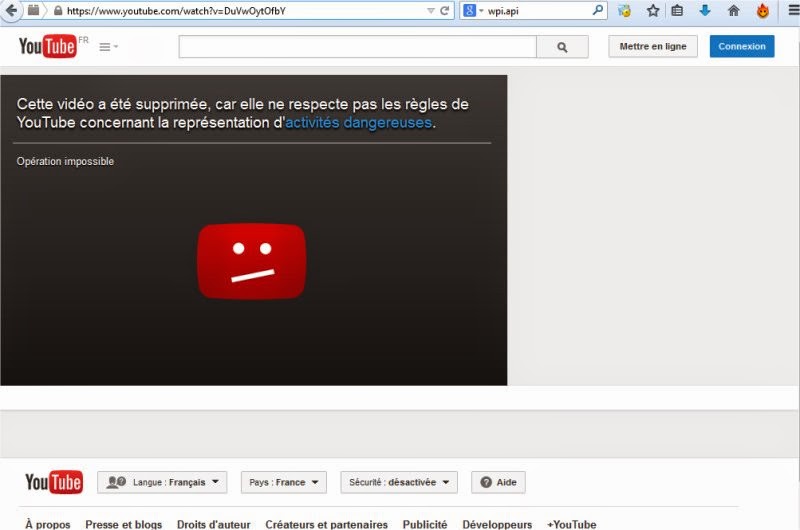800x530 pixels.
Task: Go to the home page icon
Action: tap(734, 10)
